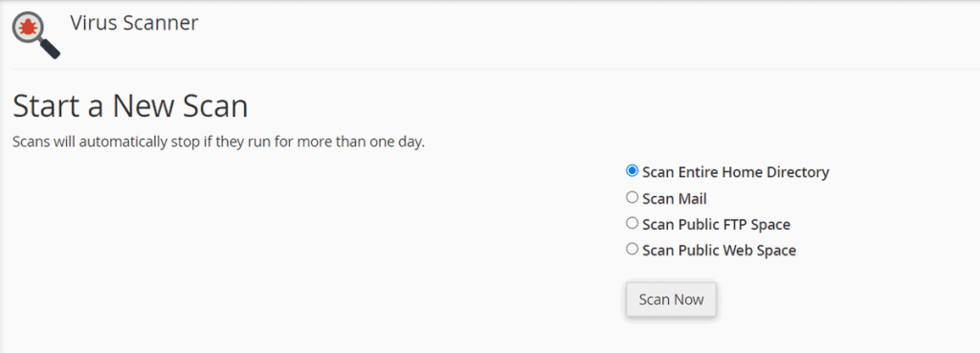
Task: Start the scan with the Scan Now button
Action: click(671, 299)
